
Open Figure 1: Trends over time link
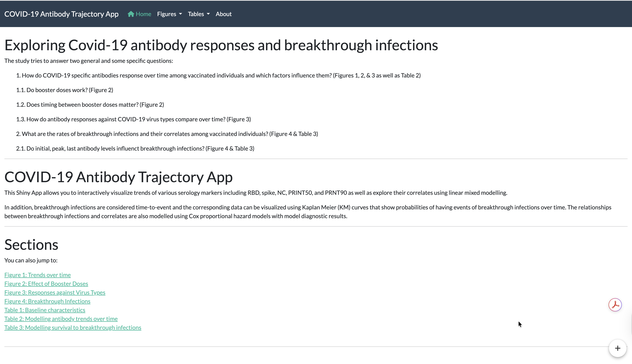[37, 275]
